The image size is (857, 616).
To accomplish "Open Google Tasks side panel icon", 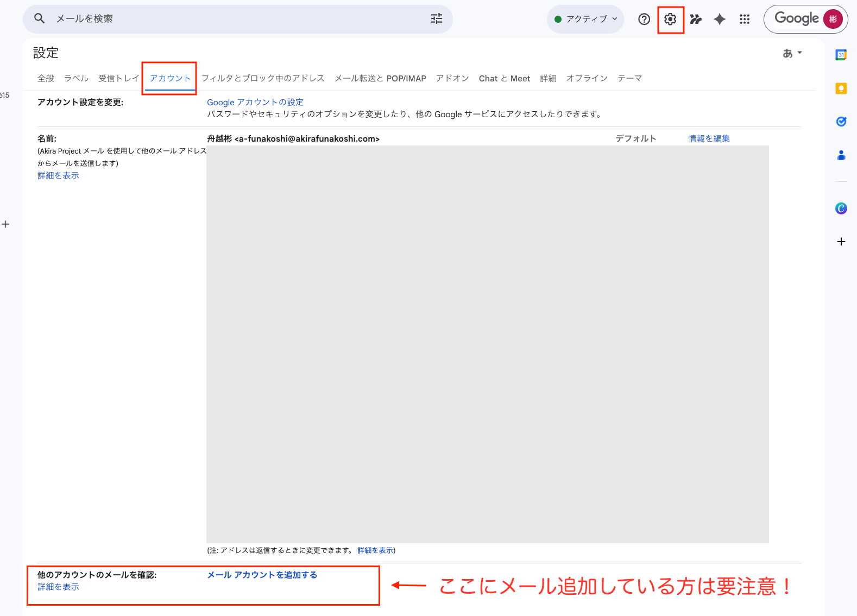I will [841, 122].
